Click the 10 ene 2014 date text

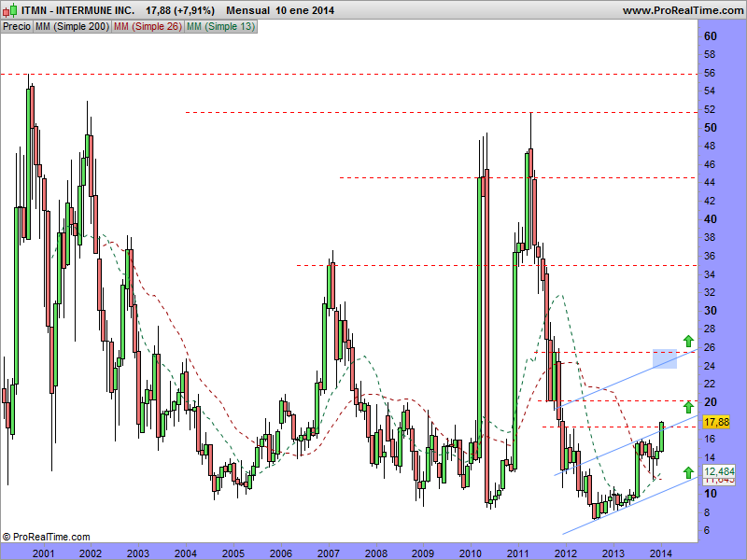[x=305, y=10]
